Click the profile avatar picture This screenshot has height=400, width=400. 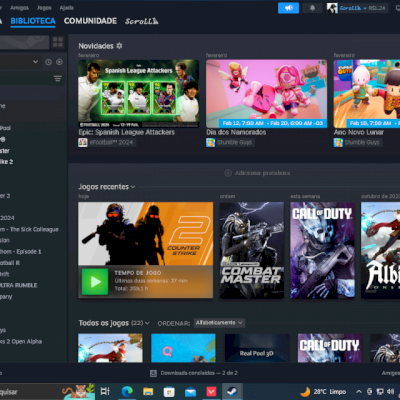332,8
